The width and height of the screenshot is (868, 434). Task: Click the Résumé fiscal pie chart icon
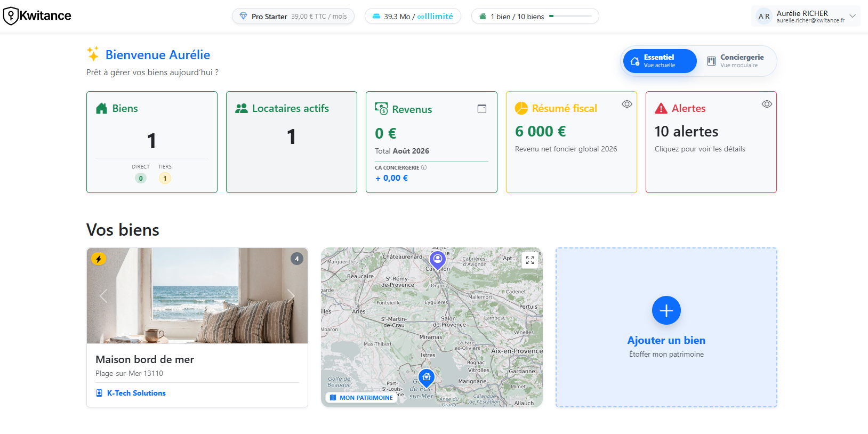(x=521, y=108)
